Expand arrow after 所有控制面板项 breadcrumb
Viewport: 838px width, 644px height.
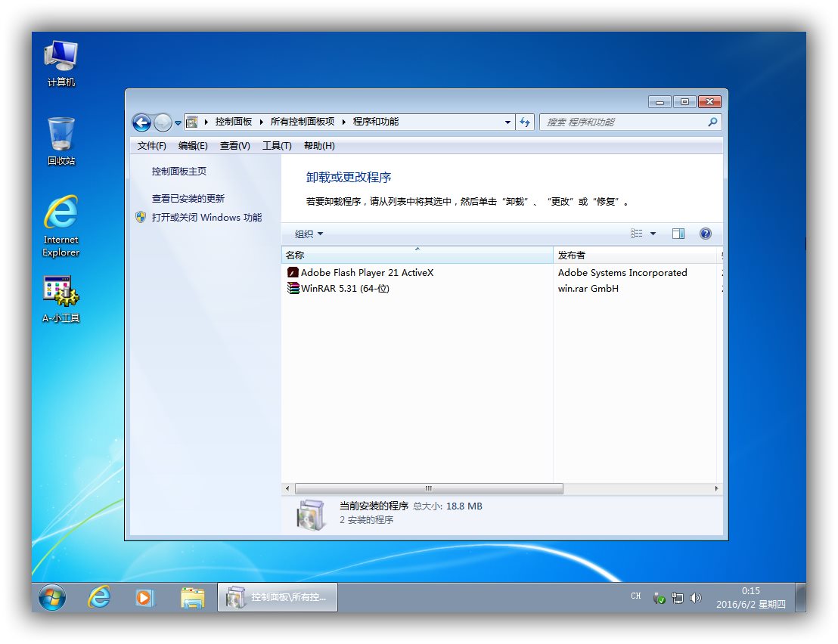[x=343, y=122]
